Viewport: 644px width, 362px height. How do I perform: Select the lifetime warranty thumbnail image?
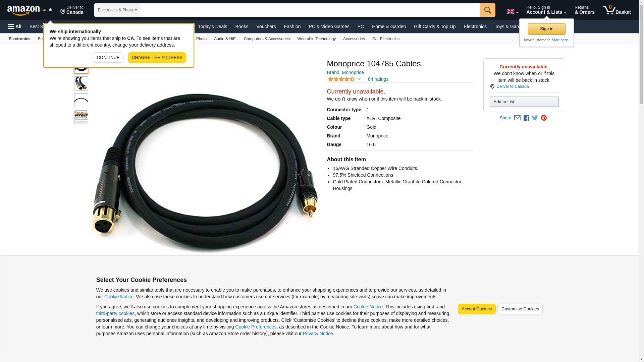point(81,117)
